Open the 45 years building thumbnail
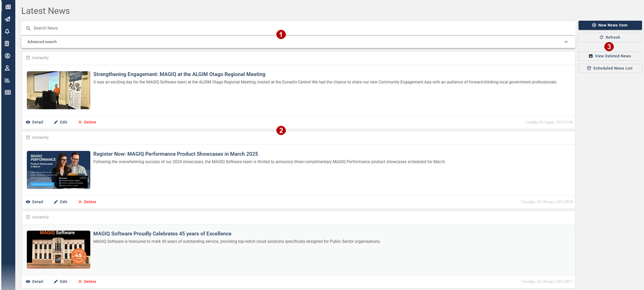Image resolution: width=644 pixels, height=290 pixels. [58, 250]
